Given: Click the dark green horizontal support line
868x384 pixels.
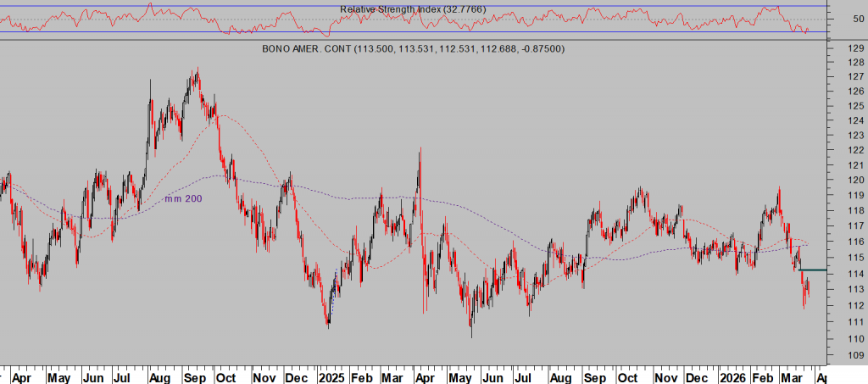Looking at the screenshot, I should 813,270.
